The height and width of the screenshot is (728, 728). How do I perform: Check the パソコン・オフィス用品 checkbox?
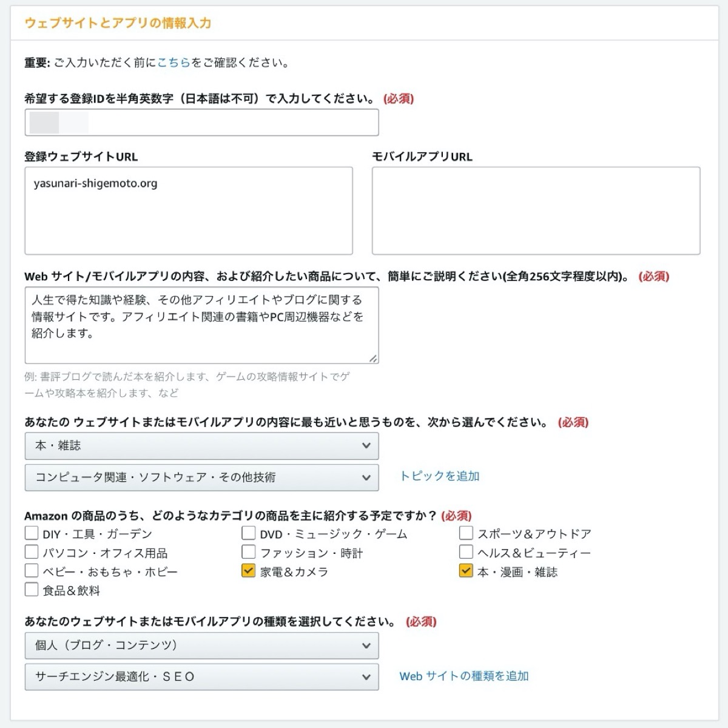click(32, 552)
